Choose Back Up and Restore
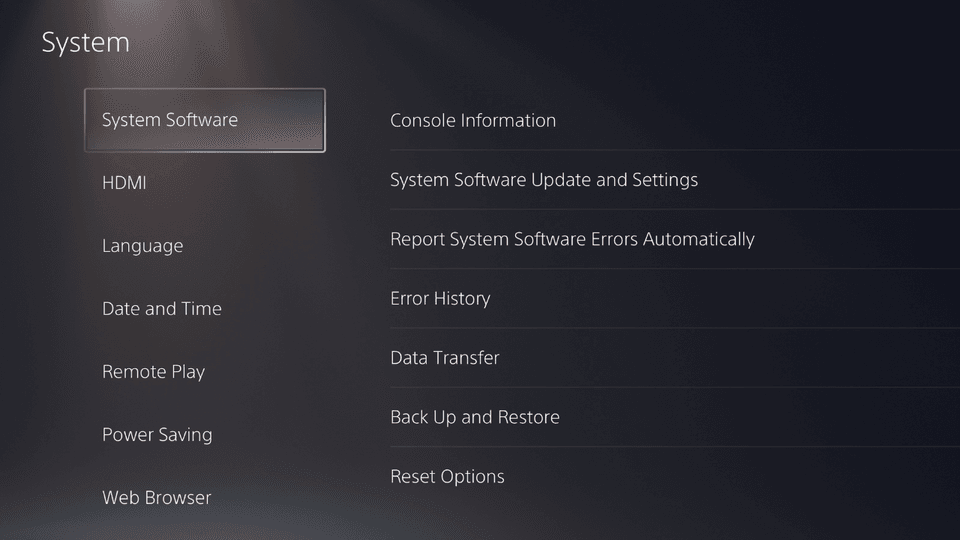 (675, 418)
